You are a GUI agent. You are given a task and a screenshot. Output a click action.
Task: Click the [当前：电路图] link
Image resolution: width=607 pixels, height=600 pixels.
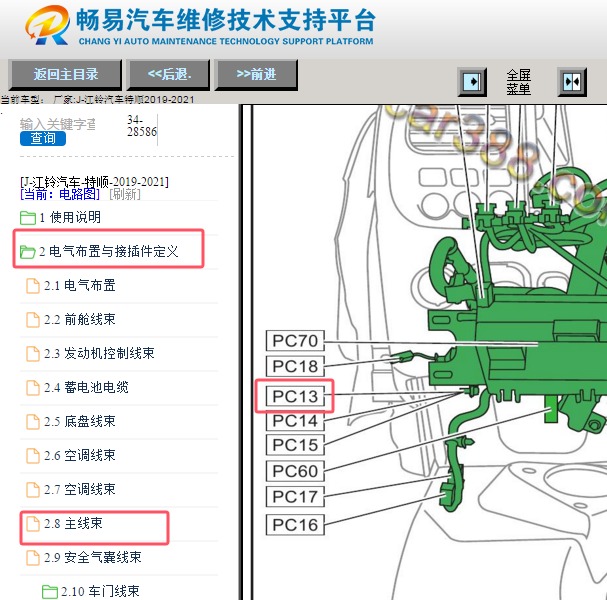coord(60,194)
